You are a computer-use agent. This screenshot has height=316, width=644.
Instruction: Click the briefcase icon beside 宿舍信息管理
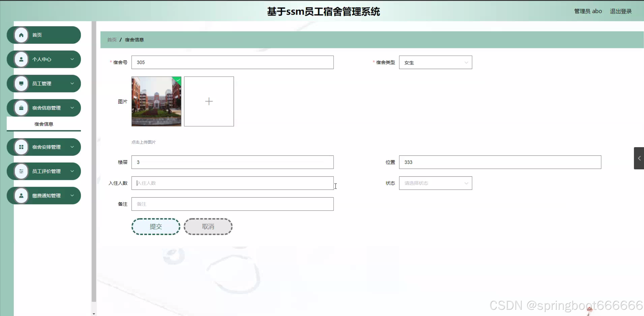point(21,108)
